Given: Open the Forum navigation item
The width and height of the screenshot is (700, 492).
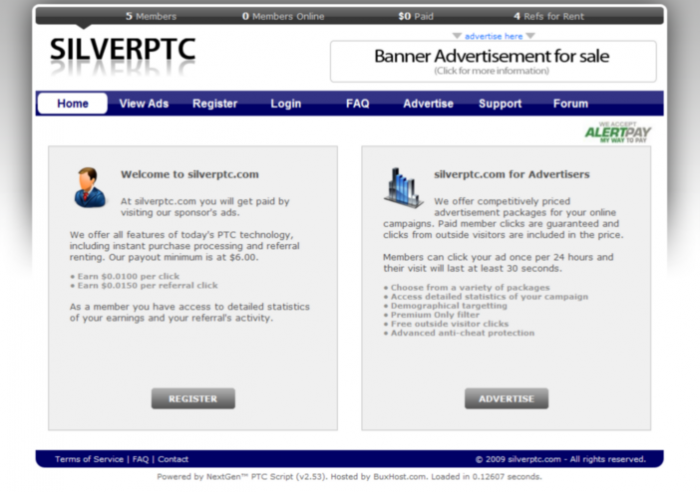Looking at the screenshot, I should [x=571, y=104].
